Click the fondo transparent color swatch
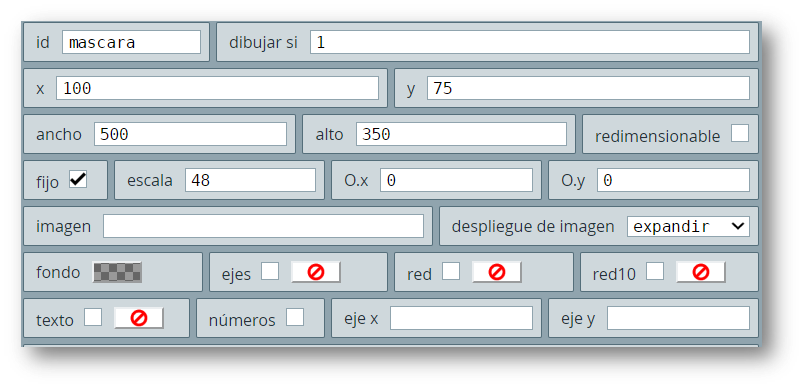This screenshot has height=389, width=804. (117, 272)
